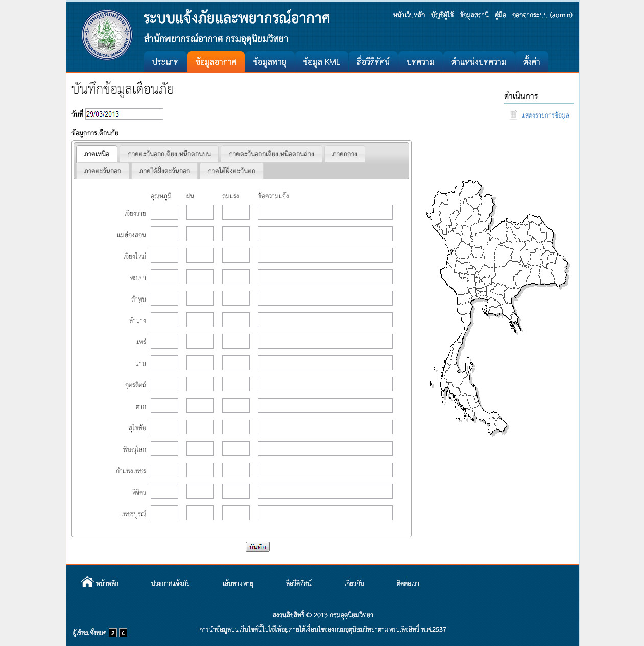Switch to ภาคตะวันออกเฉียงเหนือตอนล่าง region tab
Screen dimensions: 644x646
point(271,154)
